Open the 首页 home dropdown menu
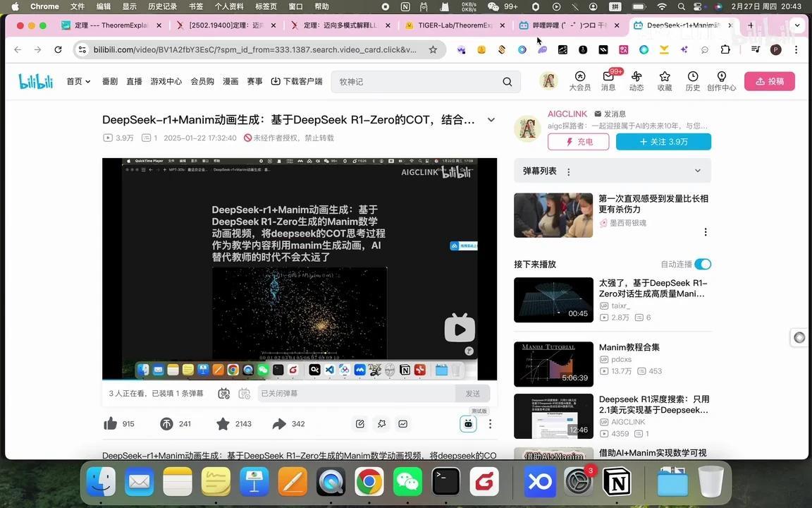This screenshot has height=508, width=812. tap(78, 81)
